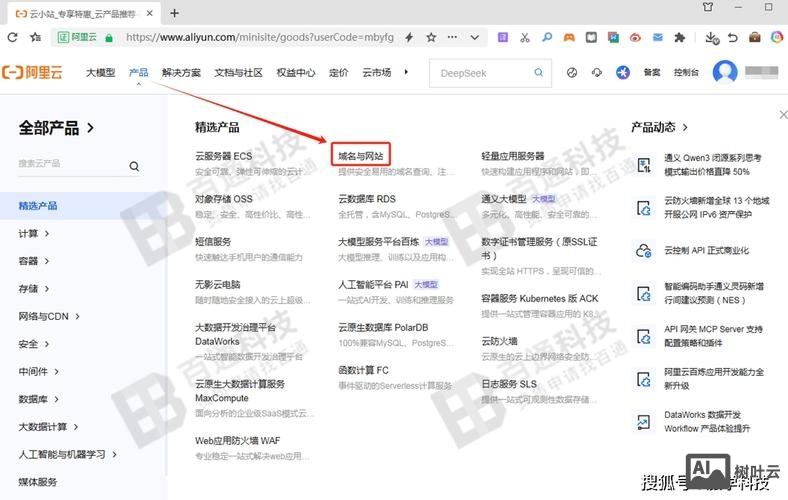Click the 阿里云 logo in the header

tap(32, 72)
